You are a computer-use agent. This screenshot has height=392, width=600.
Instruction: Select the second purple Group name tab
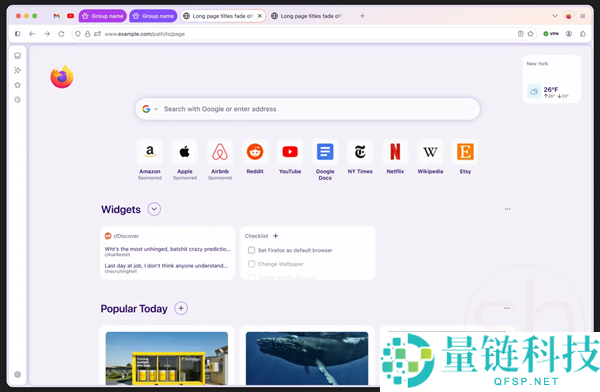(x=153, y=16)
